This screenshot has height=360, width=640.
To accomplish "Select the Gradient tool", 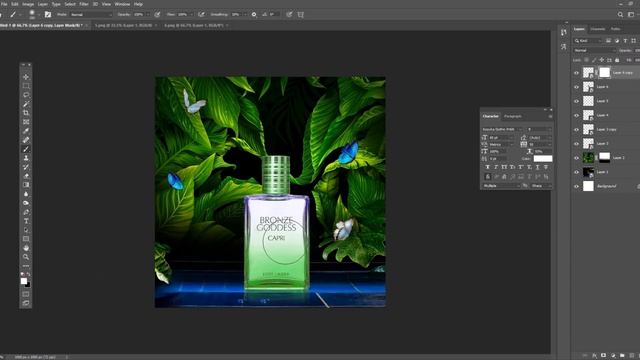I will point(26,185).
